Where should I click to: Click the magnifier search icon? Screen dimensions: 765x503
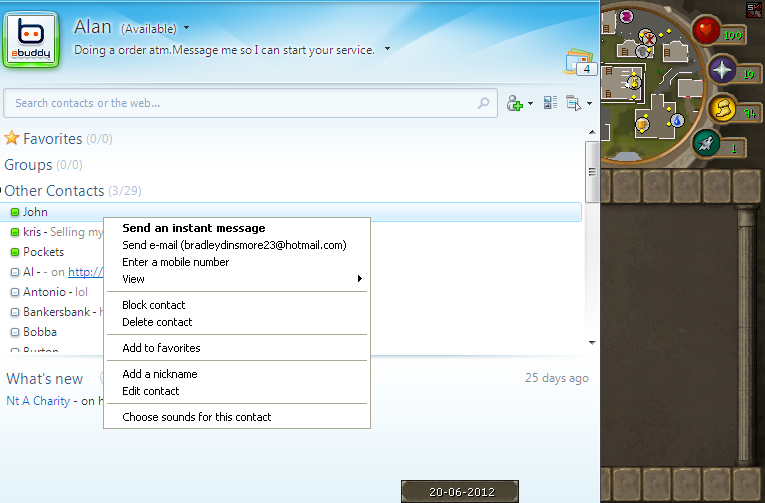click(x=483, y=103)
